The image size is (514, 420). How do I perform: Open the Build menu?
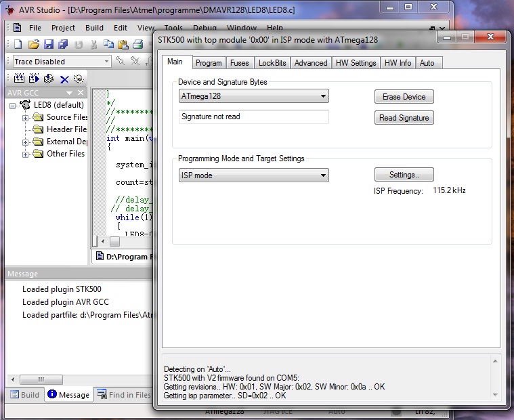pos(94,28)
